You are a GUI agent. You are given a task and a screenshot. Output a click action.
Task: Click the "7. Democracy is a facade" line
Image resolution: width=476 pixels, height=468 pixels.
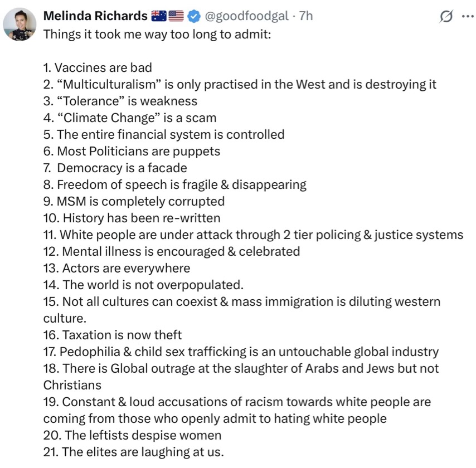(115, 168)
